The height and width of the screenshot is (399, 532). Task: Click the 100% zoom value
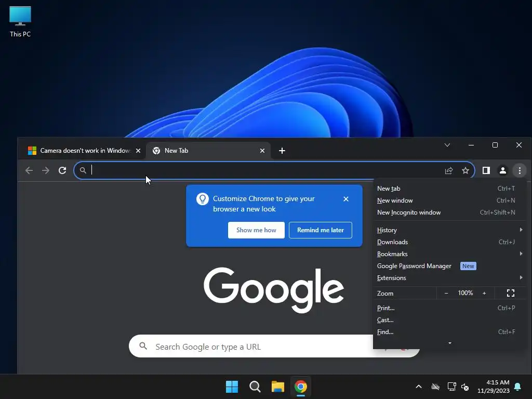coord(465,293)
